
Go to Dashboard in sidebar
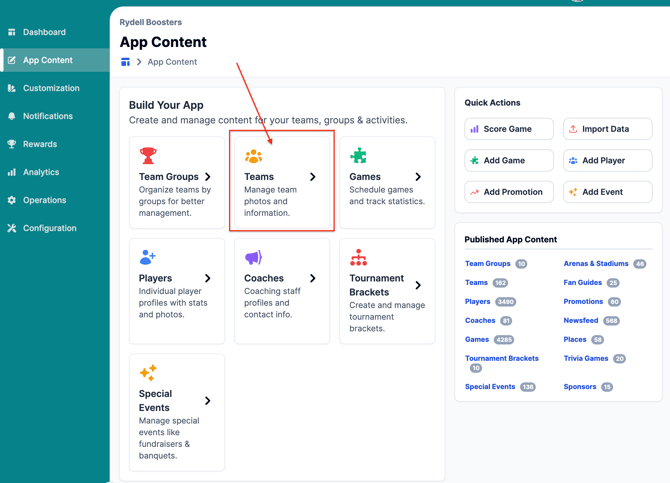pyautogui.click(x=55, y=32)
